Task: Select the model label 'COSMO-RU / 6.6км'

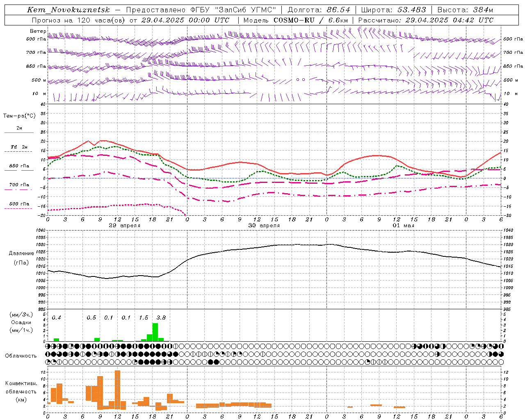Action: [311, 20]
